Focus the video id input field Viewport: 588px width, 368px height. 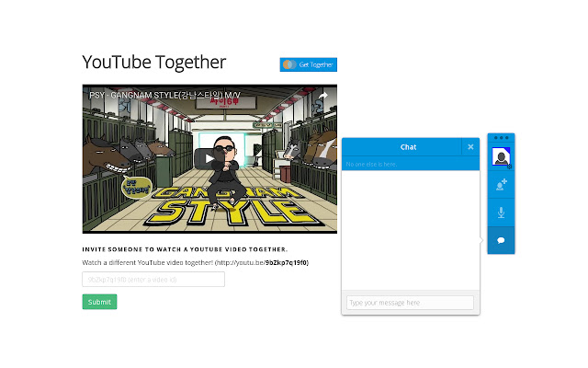point(153,280)
